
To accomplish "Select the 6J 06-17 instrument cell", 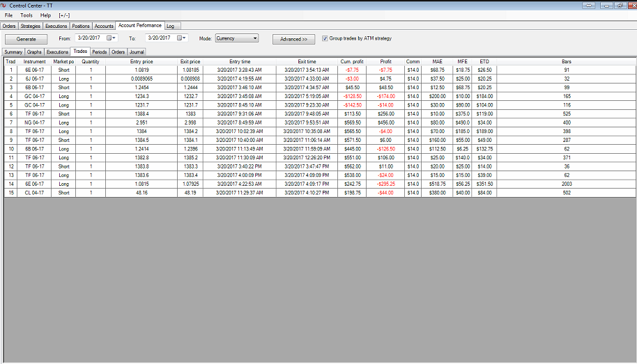I will [35, 79].
